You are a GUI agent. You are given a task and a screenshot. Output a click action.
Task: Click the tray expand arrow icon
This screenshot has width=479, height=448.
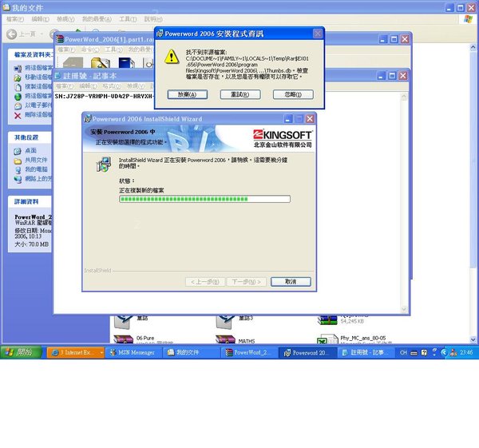[x=444, y=352]
